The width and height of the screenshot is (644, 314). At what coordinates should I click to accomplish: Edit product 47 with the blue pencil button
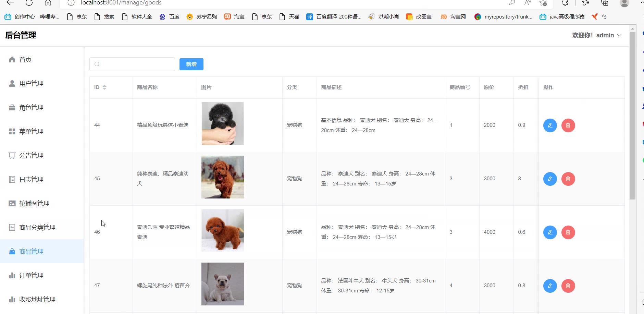pyautogui.click(x=550, y=286)
